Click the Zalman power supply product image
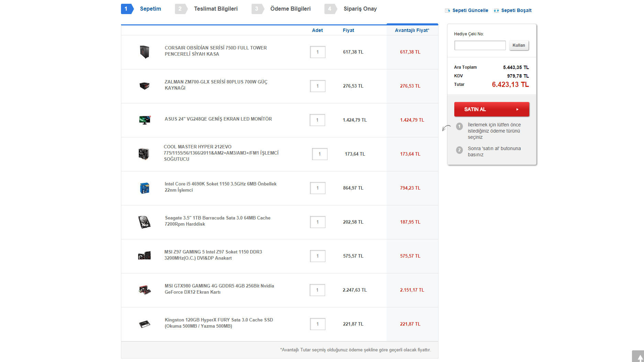 point(144,86)
